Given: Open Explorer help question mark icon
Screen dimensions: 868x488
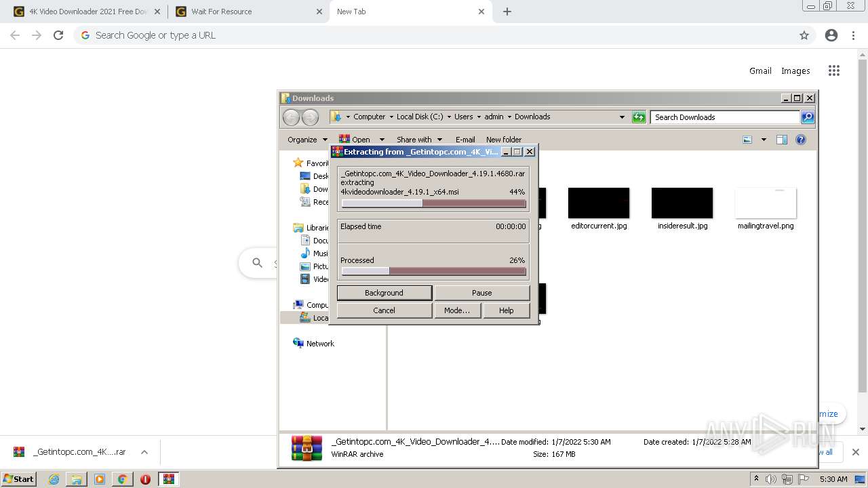Looking at the screenshot, I should (801, 140).
